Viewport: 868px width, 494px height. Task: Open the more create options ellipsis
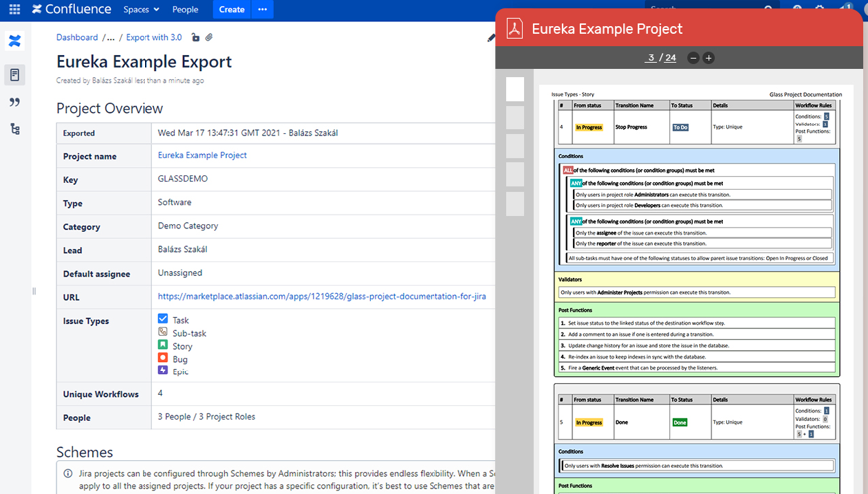coord(262,9)
